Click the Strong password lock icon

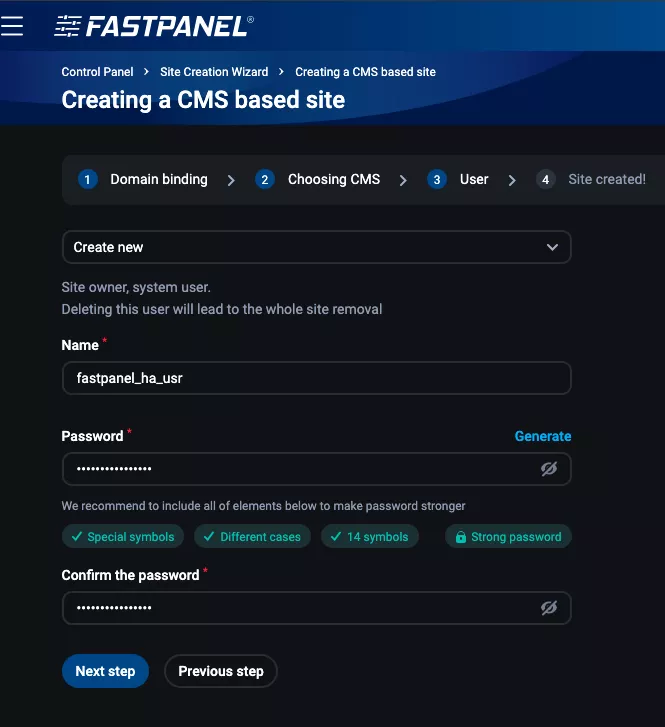pos(460,537)
